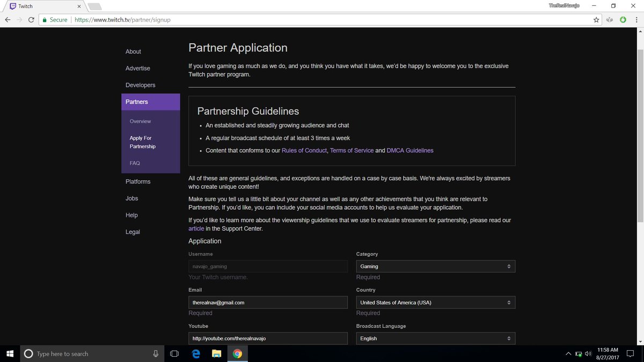
Task: Open File Explorer from the taskbar
Action: pyautogui.click(x=217, y=353)
